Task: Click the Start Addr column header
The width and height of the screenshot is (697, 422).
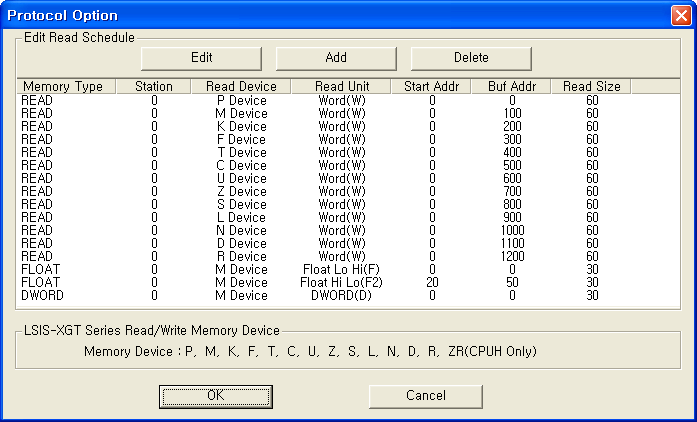Action: pyautogui.click(x=431, y=86)
